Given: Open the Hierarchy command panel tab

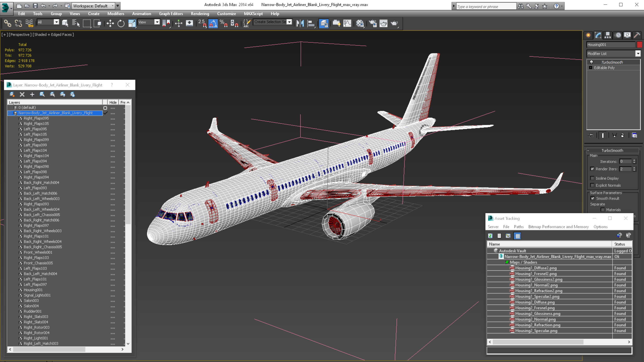Looking at the screenshot, I should tap(608, 35).
